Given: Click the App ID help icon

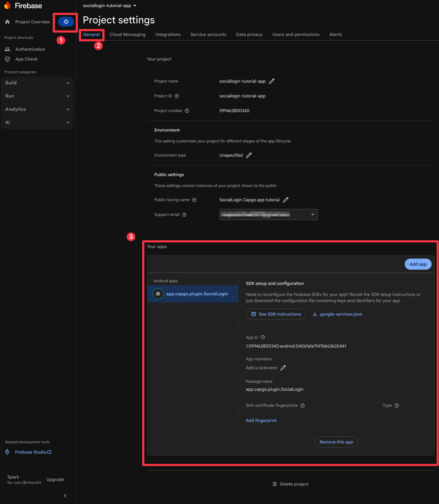Looking at the screenshot, I should tap(263, 337).
